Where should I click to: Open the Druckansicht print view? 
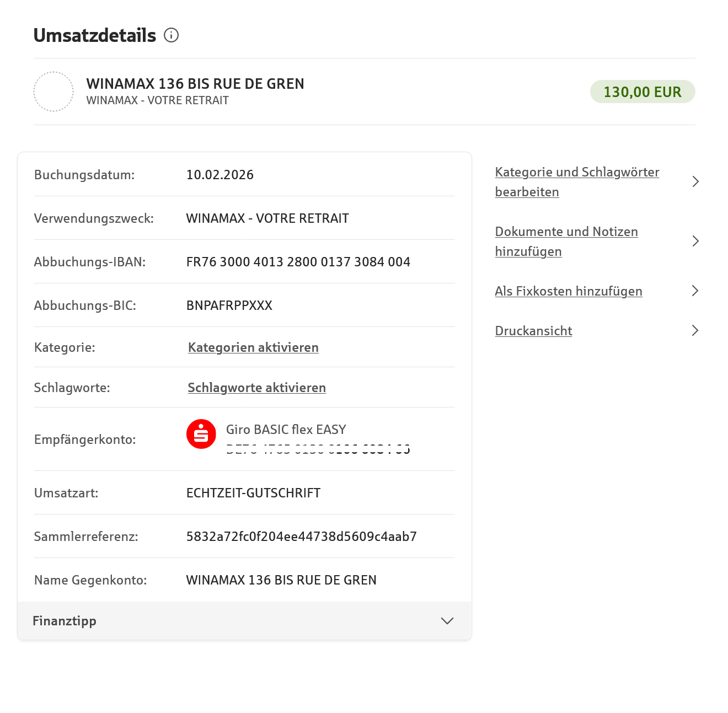click(x=533, y=331)
